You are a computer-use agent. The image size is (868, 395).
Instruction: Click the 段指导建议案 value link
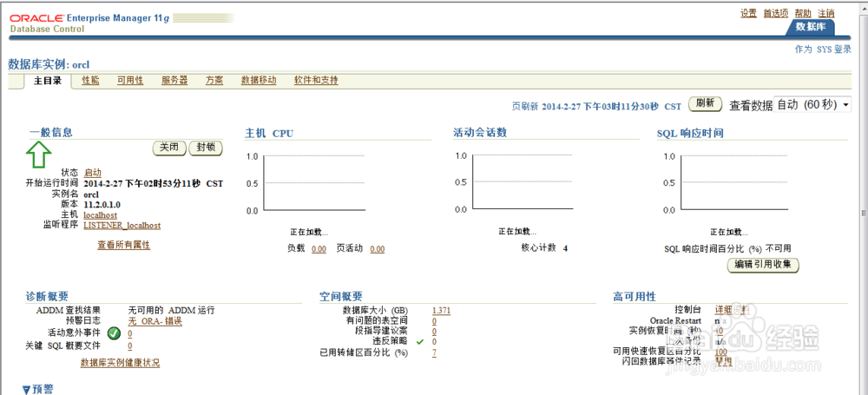[435, 332]
